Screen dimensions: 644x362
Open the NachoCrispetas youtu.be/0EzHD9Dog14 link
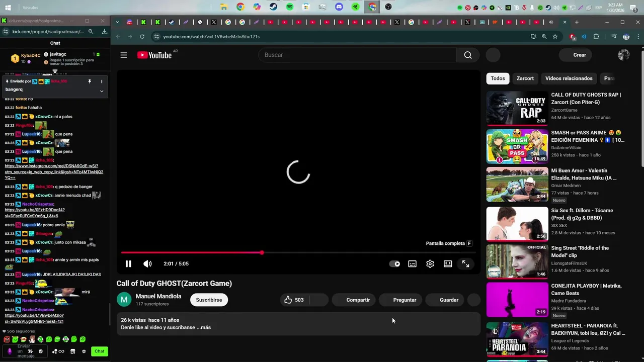pyautogui.click(x=35, y=213)
